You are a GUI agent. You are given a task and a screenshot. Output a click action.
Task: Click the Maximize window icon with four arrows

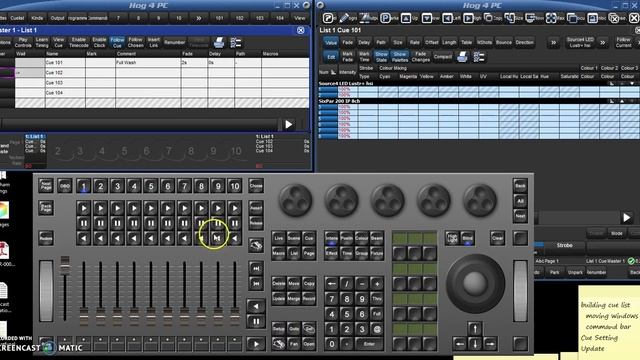pyautogui.click(x=551, y=18)
